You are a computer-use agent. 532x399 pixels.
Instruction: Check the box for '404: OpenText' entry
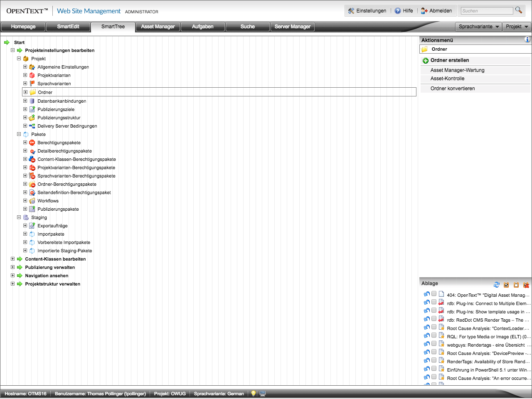click(434, 294)
